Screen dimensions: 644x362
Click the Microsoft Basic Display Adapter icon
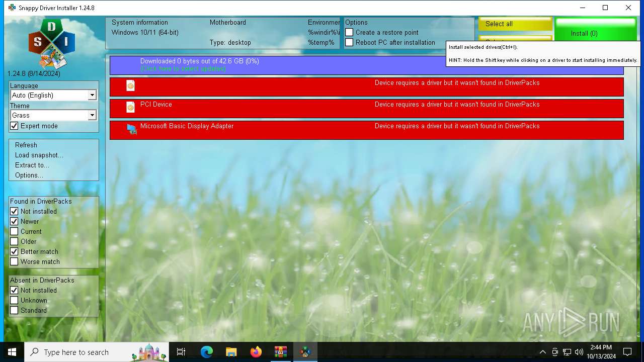pos(131,129)
